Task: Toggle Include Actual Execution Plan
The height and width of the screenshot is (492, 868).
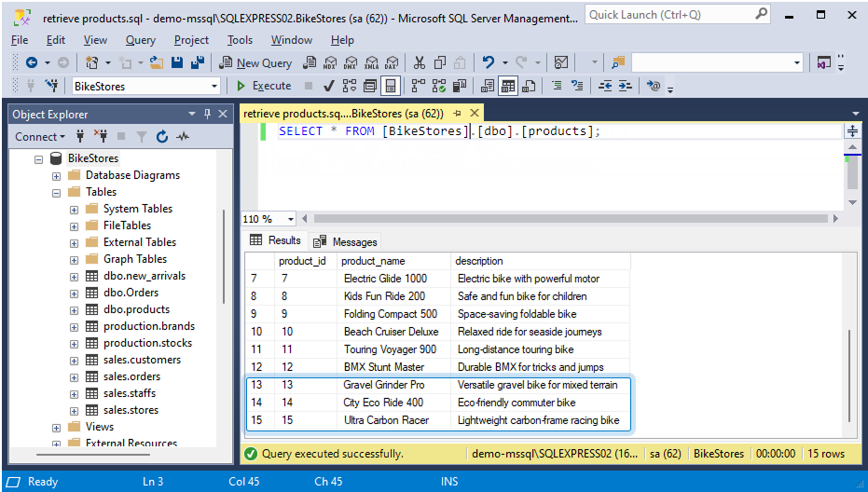Action: pos(418,86)
